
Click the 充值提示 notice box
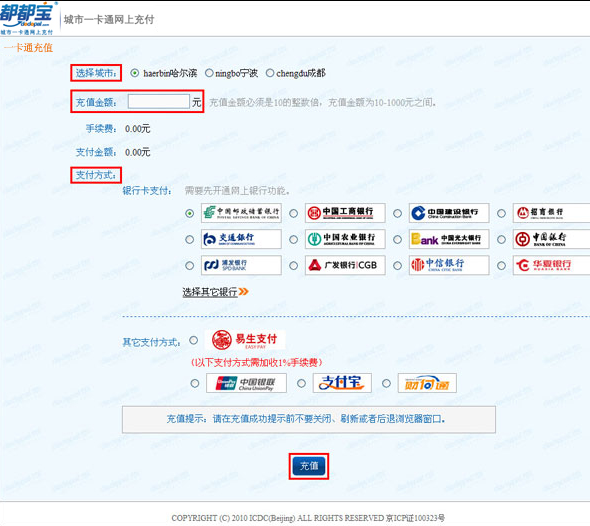(309, 420)
